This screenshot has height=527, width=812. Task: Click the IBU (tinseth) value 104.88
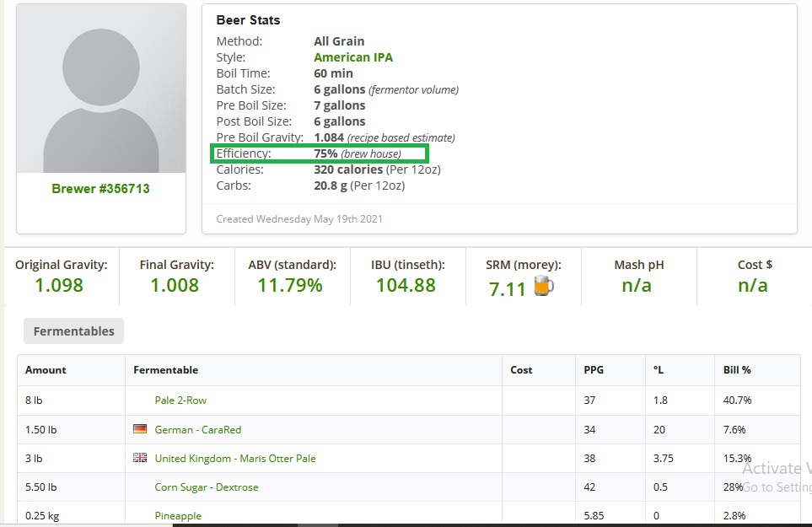coord(406,285)
